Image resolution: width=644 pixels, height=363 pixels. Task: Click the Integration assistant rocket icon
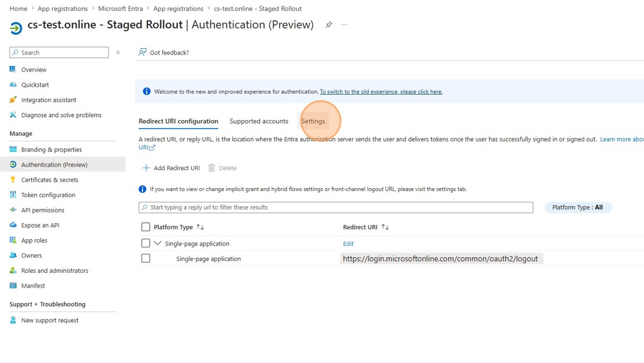coord(13,100)
